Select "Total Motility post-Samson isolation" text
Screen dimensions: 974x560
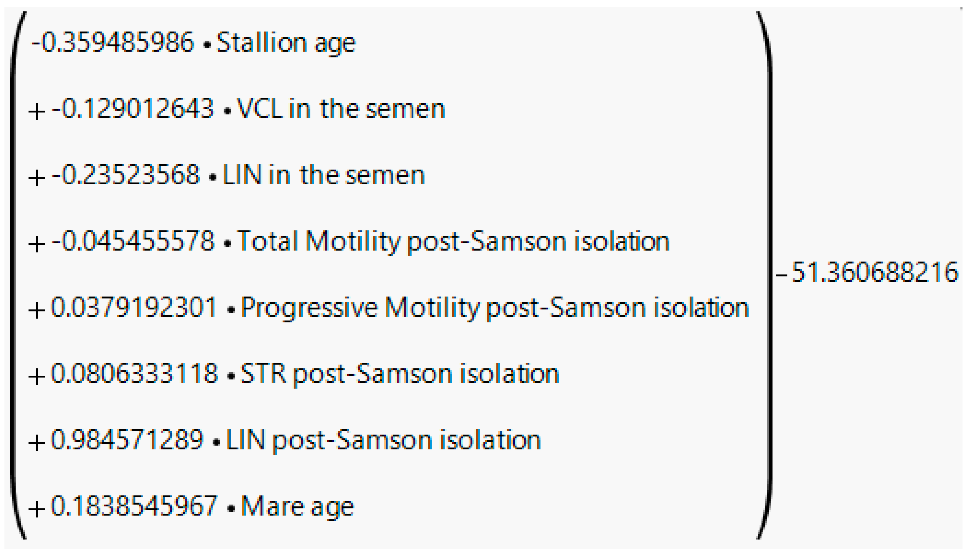point(453,242)
